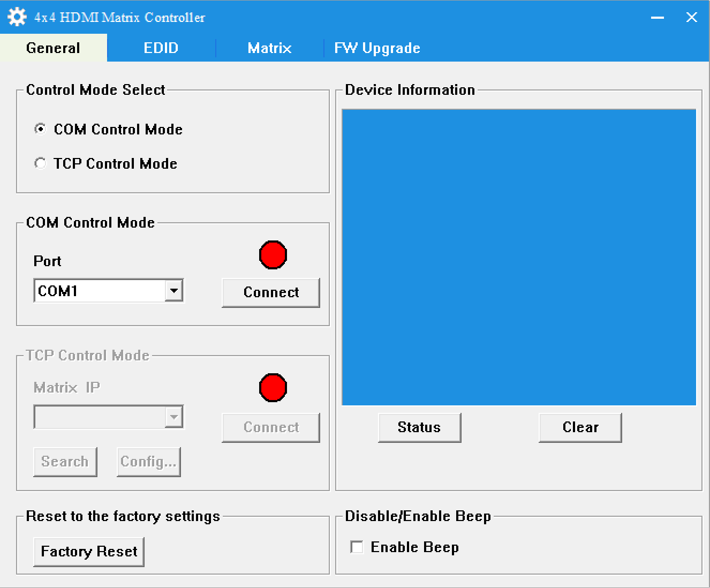Click the gear icon in title bar
This screenshot has height=588, width=710.
pyautogui.click(x=17, y=17)
